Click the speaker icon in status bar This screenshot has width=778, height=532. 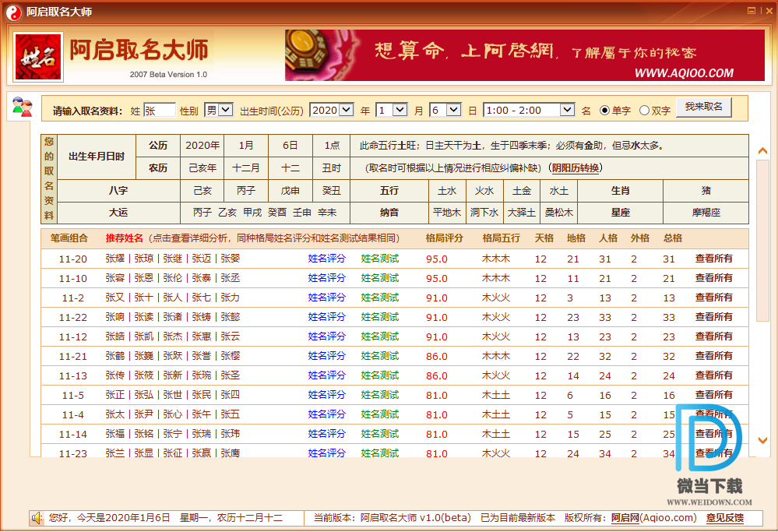click(x=37, y=518)
